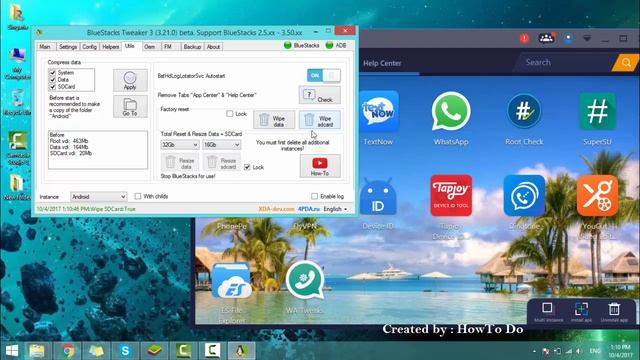Open the XDA-dev.com link
Image resolution: width=640 pixels, height=360 pixels.
click(276, 209)
